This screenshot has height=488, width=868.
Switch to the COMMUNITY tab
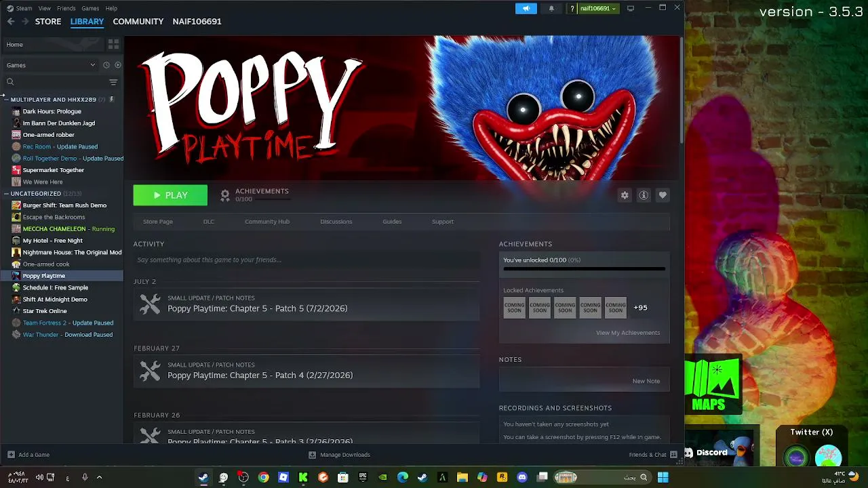tap(138, 22)
